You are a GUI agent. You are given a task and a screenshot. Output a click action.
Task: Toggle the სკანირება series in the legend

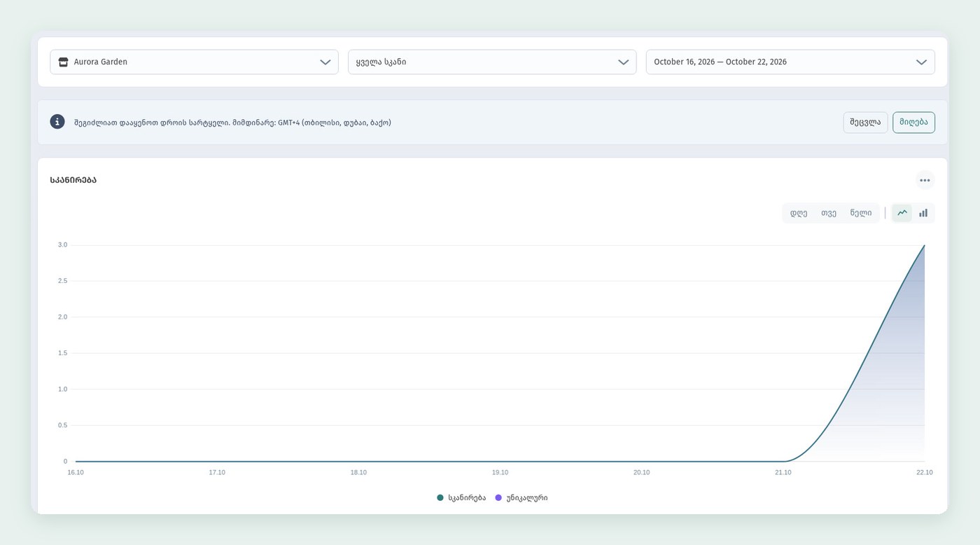pyautogui.click(x=461, y=497)
